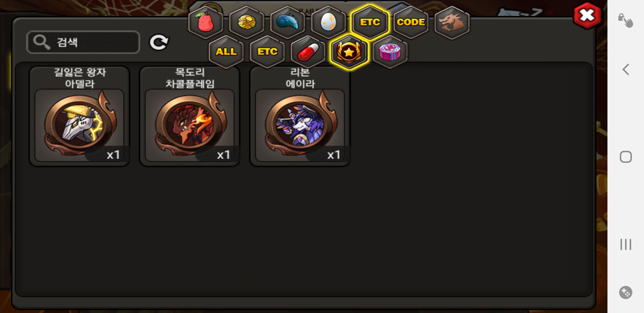Switch to the top-row ETC tab
This screenshot has height=313, width=644.
point(370,22)
